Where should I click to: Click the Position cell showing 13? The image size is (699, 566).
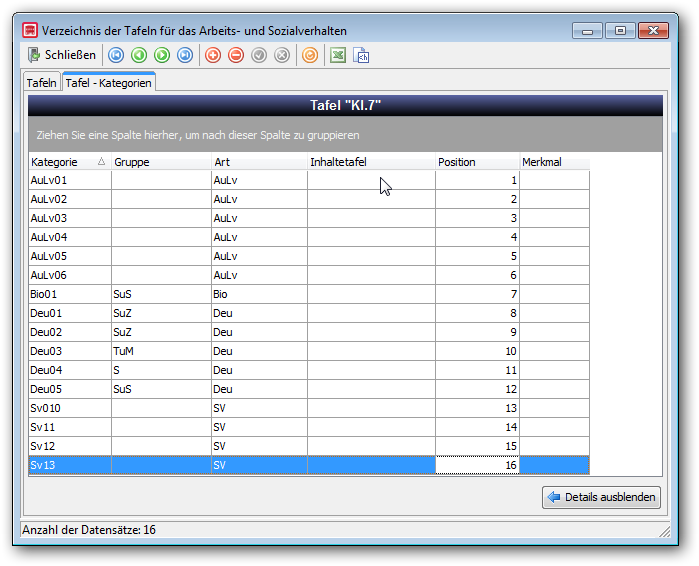tap(477, 408)
